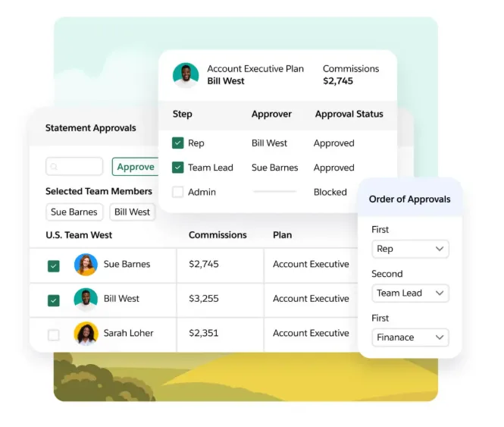Viewport: 504px width, 427px height.
Task: Select Sarah Loher row checkbox
Action: tap(54, 335)
